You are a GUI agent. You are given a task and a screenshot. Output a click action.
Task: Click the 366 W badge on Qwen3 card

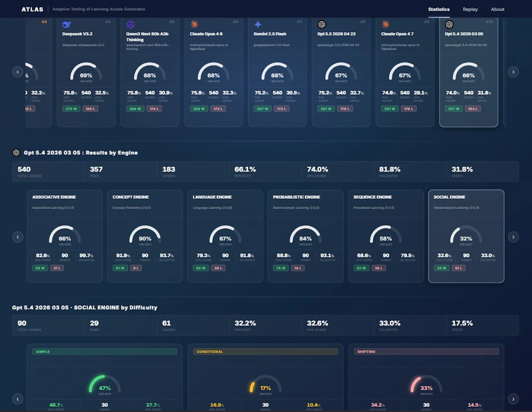135,109
